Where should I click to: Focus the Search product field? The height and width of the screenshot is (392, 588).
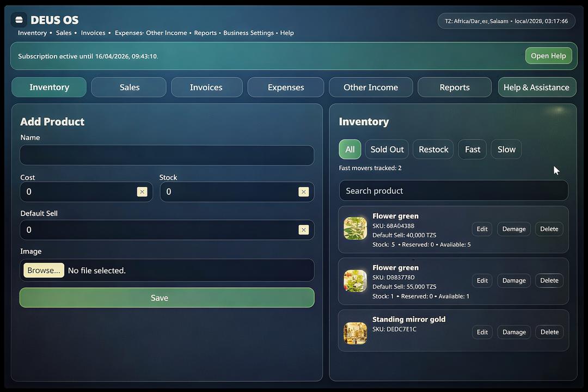click(454, 191)
